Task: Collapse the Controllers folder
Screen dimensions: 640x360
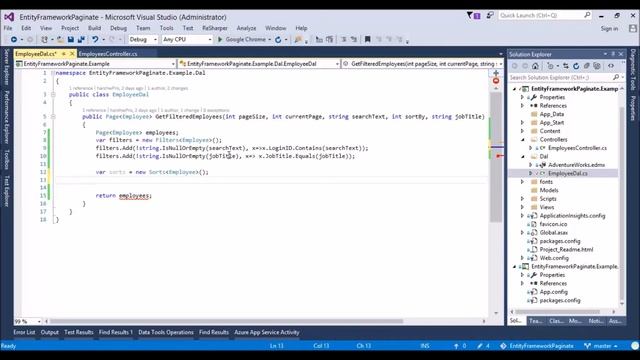Action: (522, 140)
